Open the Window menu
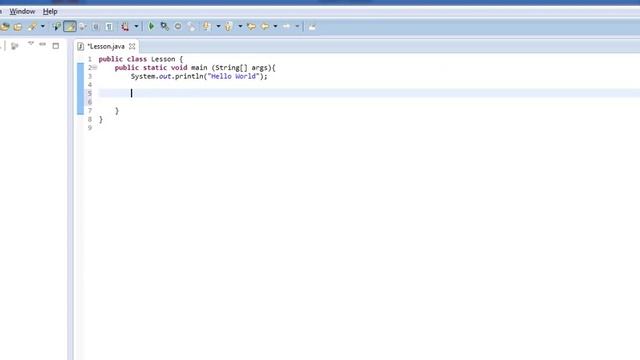This screenshot has width=640, height=360. point(22,11)
